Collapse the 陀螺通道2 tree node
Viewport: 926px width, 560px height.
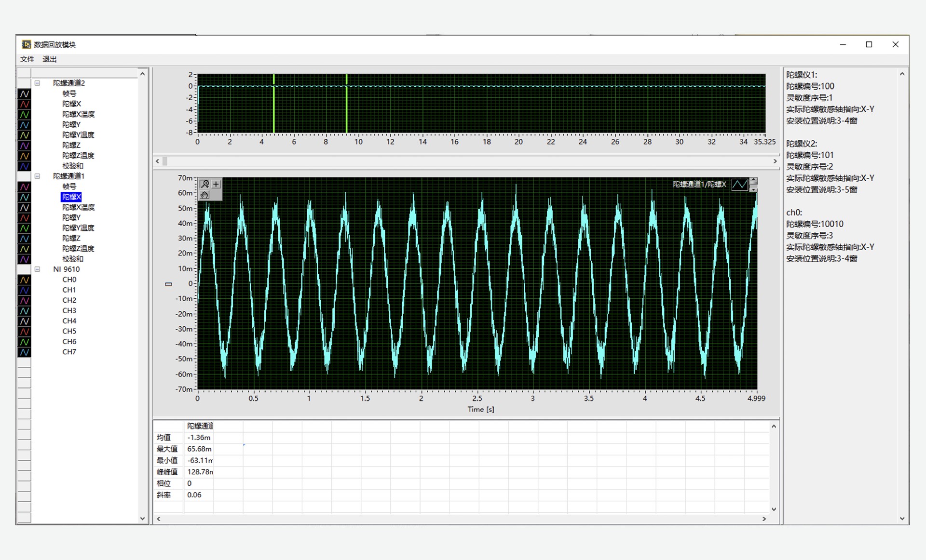pos(37,83)
